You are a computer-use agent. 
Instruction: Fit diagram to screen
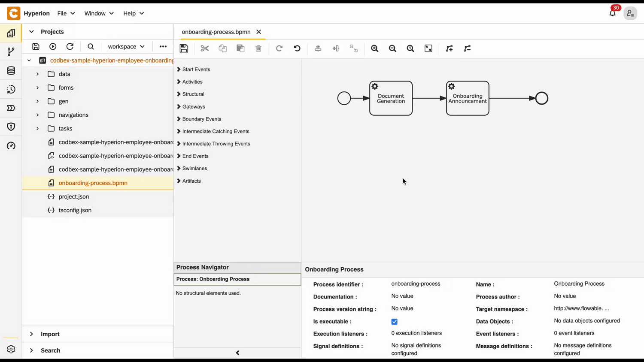pos(428,48)
